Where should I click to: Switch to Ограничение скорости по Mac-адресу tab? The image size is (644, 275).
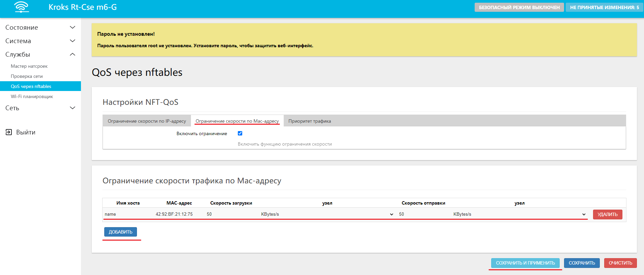[237, 121]
